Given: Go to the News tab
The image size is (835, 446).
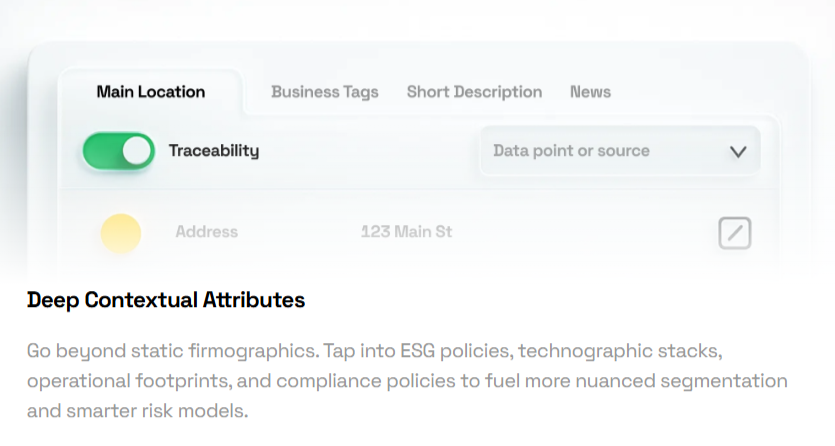Looking at the screenshot, I should pyautogui.click(x=590, y=92).
